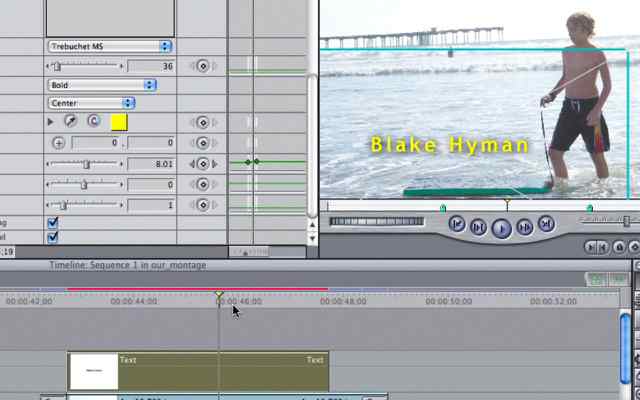Toggle the right green button above timeline ruler
The image size is (640, 400).
[x=618, y=279]
